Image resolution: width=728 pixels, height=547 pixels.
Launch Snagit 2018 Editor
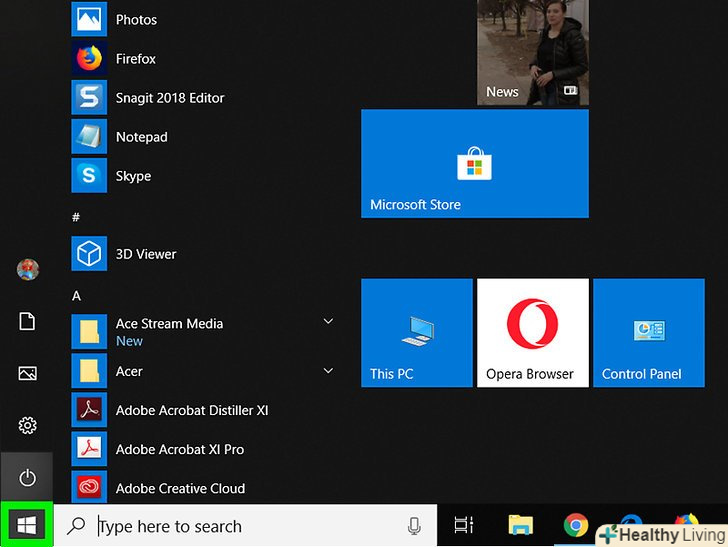click(169, 98)
